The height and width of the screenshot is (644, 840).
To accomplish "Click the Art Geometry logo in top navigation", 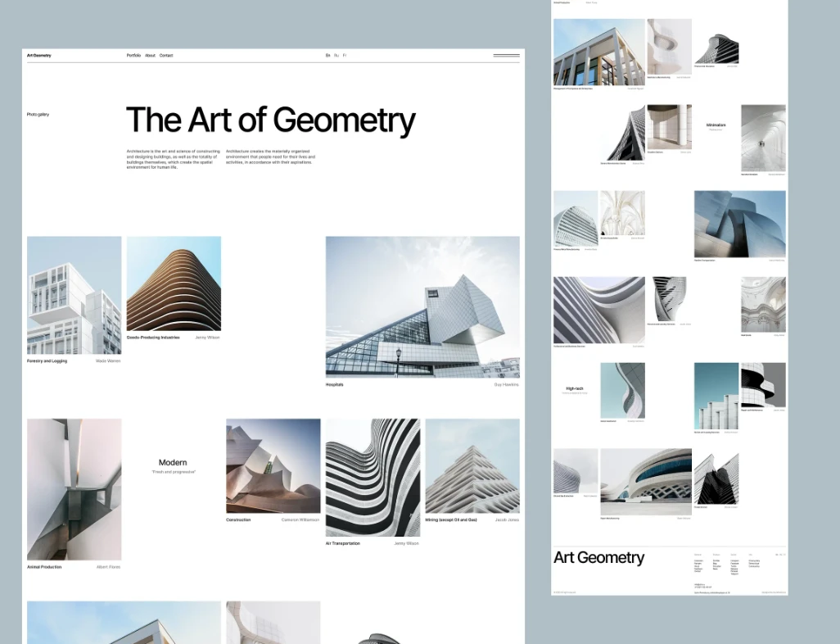I will [39, 55].
